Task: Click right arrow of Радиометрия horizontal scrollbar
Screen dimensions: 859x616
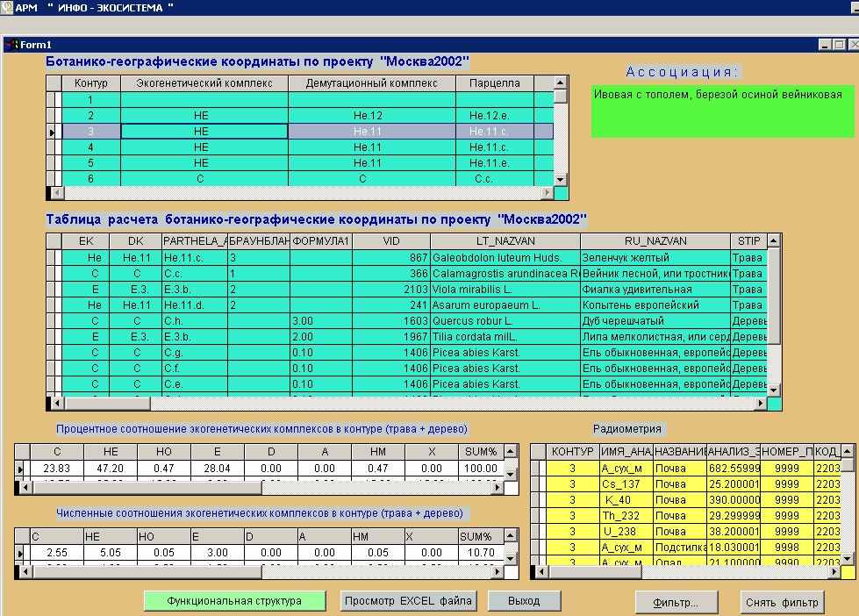Action: point(834,571)
